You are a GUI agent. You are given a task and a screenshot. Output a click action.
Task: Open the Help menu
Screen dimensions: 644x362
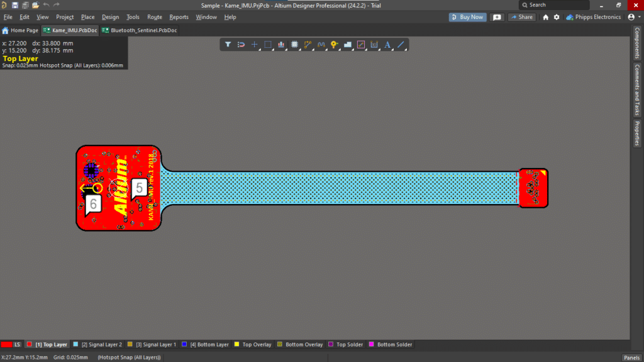click(230, 17)
